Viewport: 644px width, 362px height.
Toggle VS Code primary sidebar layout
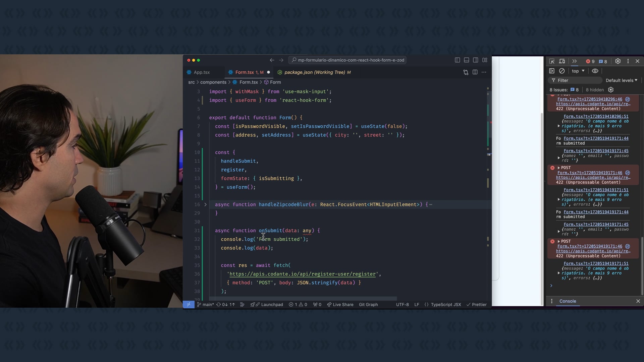click(x=457, y=60)
